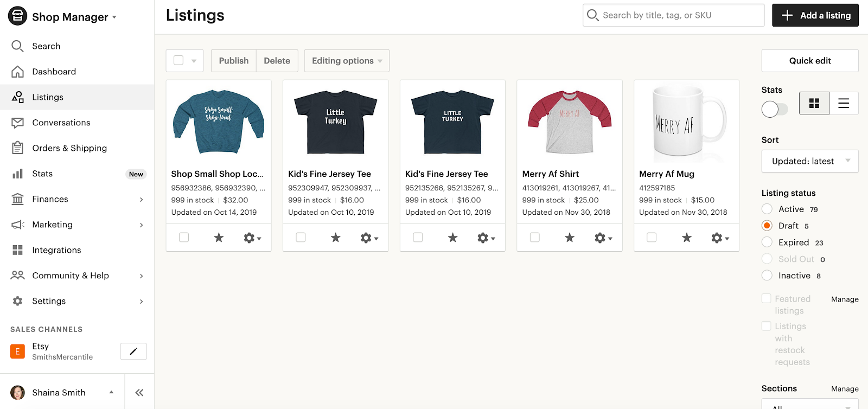The image size is (868, 409).
Task: Star the Merry Af Shirt listing
Action: click(x=570, y=238)
